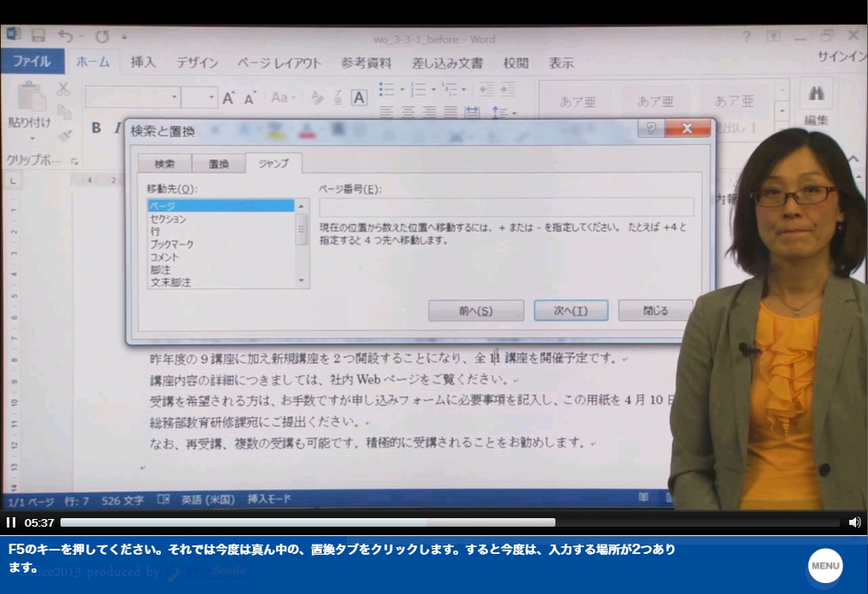The width and height of the screenshot is (868, 594).
Task: Open the 参考資料 tab
Action: pos(366,63)
